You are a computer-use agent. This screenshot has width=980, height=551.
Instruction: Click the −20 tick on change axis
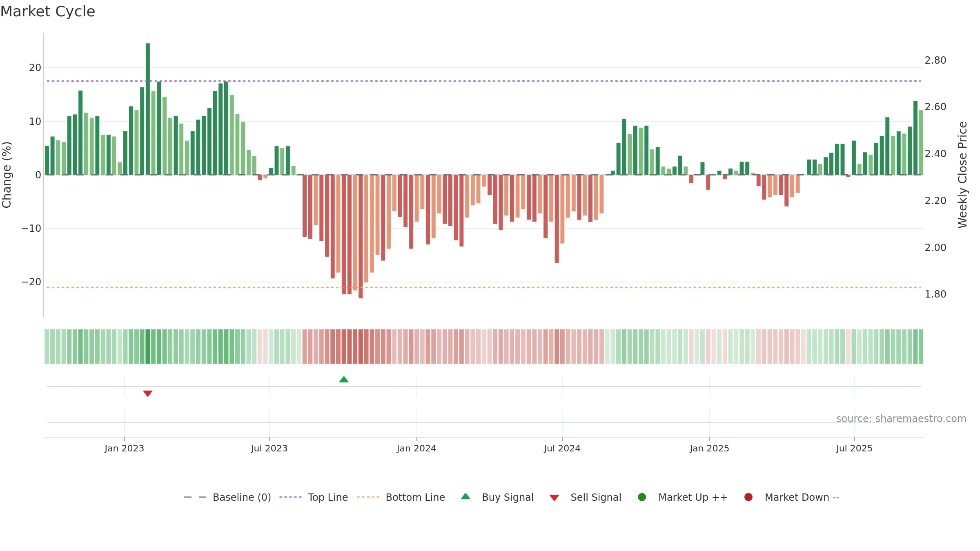pos(31,282)
